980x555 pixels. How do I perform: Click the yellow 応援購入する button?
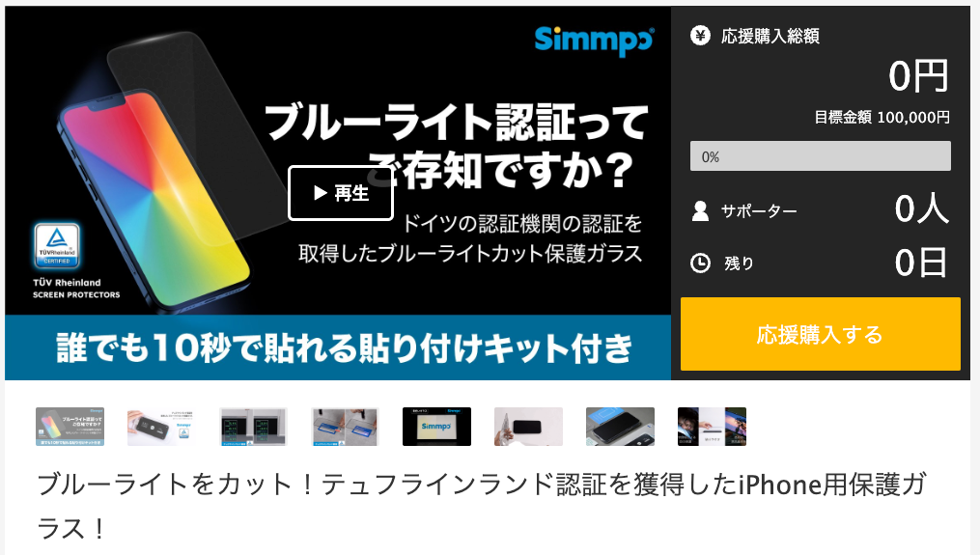820,334
